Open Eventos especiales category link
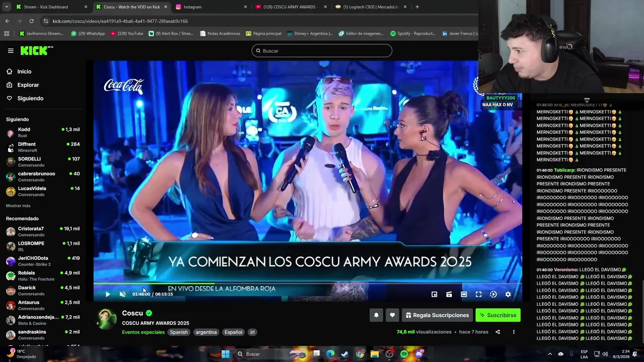The image size is (644, 362). pyautogui.click(x=143, y=332)
